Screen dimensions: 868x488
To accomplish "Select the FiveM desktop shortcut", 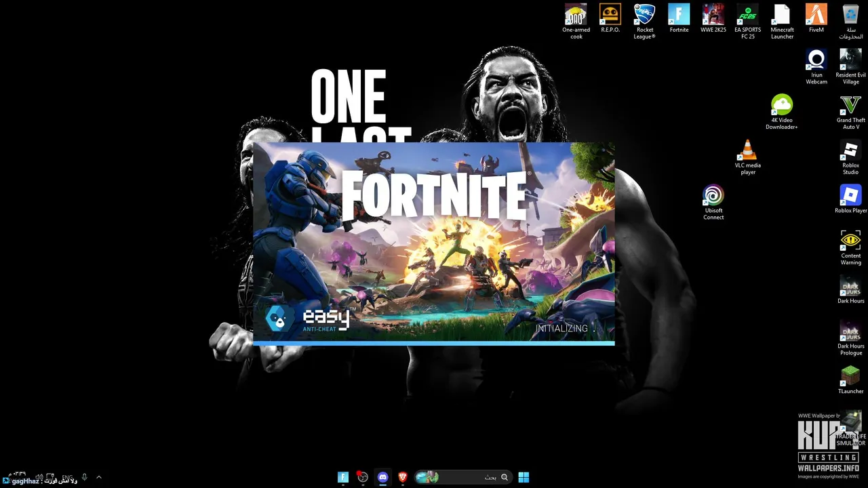I will [816, 19].
